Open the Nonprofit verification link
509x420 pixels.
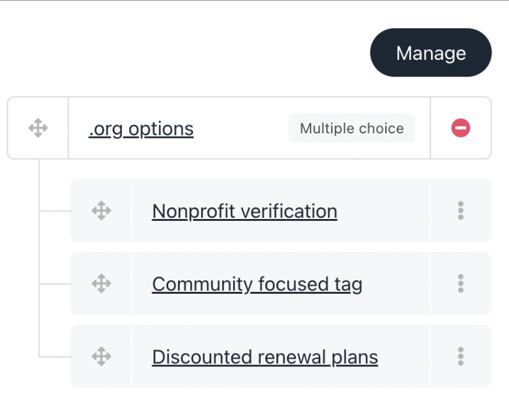[244, 211]
